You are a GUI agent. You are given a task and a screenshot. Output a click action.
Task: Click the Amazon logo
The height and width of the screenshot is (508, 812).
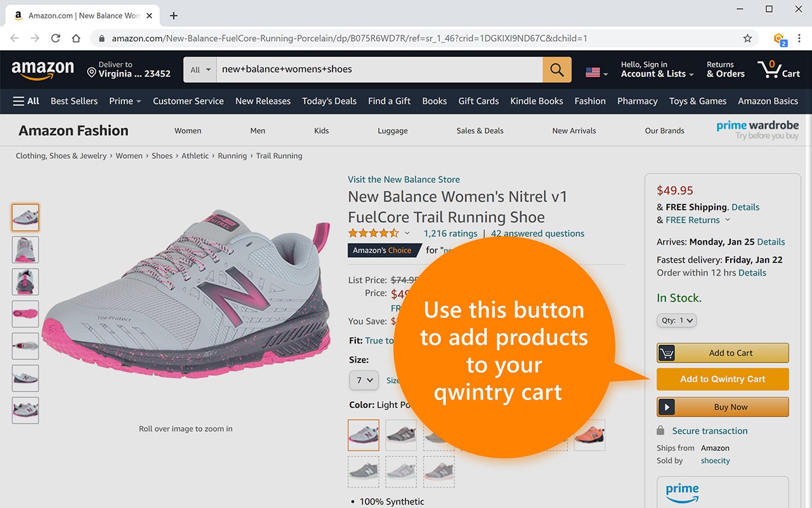43,70
